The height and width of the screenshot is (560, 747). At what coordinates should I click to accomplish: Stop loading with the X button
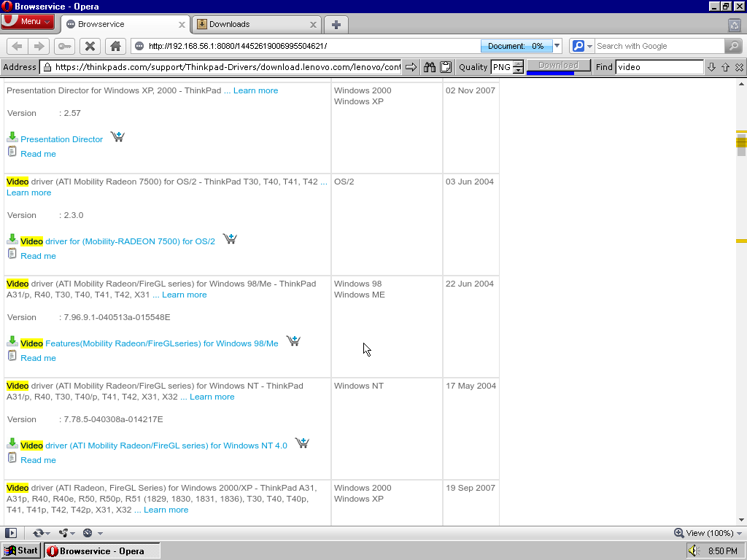pos(90,46)
